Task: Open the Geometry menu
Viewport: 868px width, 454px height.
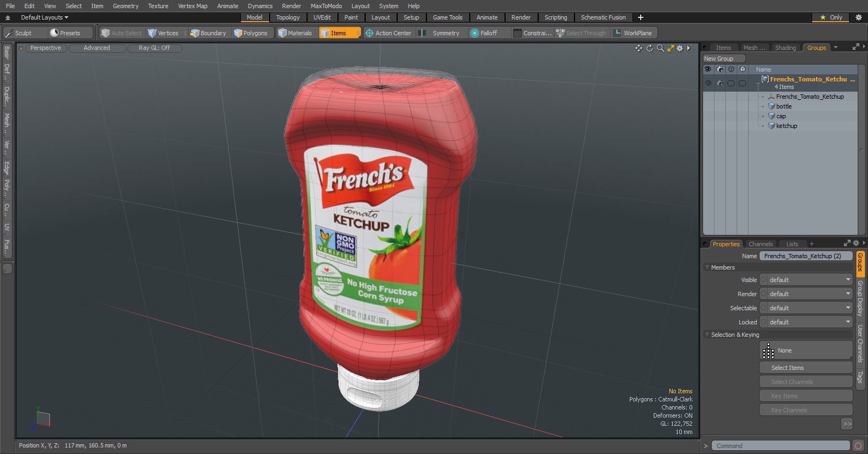Action: point(125,6)
